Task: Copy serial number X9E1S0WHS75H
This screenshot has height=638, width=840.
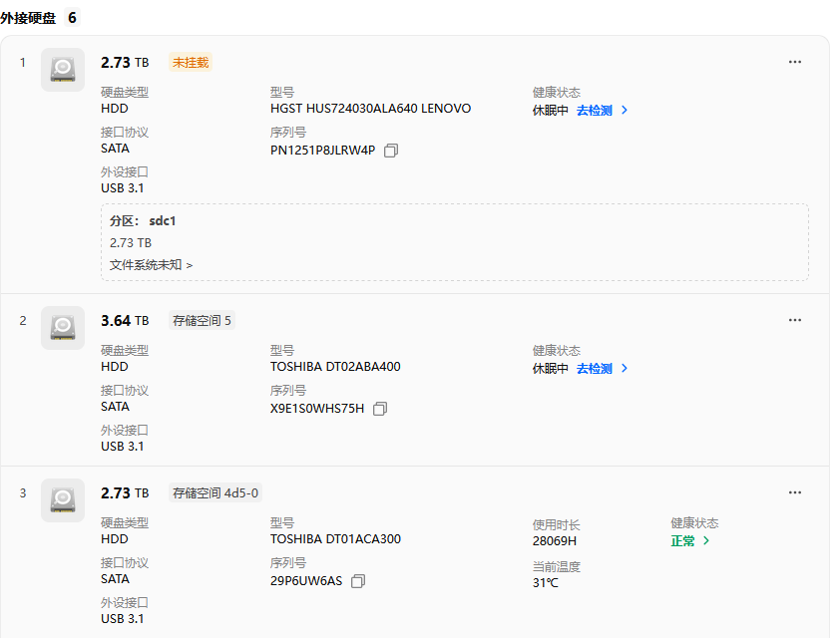Action: coord(379,408)
